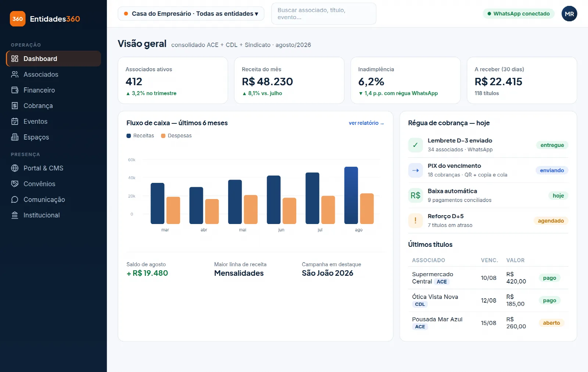Focus the Buscar associado search field
Viewport: 588px width, 372px height.
pyautogui.click(x=324, y=14)
